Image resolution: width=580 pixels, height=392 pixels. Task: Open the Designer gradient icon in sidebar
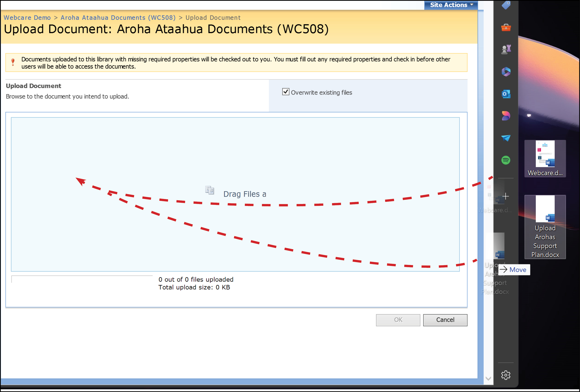pos(506,116)
